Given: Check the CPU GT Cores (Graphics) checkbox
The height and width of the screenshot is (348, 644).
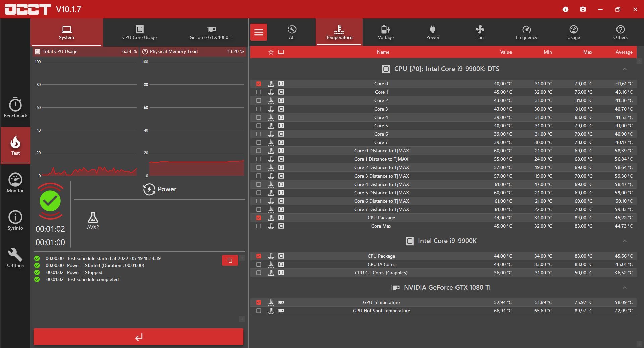Looking at the screenshot, I should (x=259, y=273).
